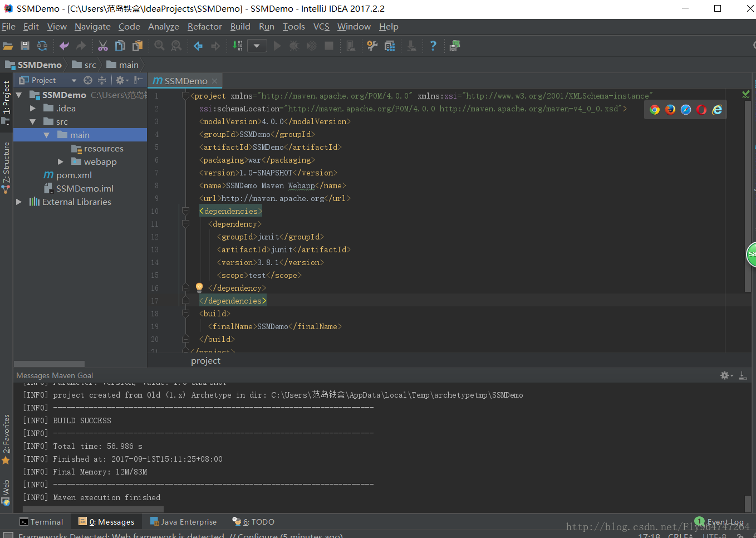
Task: Open the Refactor menu
Action: click(x=205, y=27)
